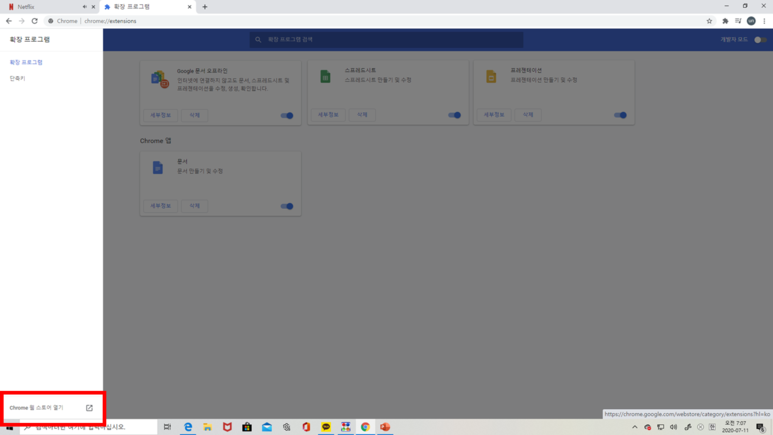Open Task View on the taskbar

click(x=168, y=427)
